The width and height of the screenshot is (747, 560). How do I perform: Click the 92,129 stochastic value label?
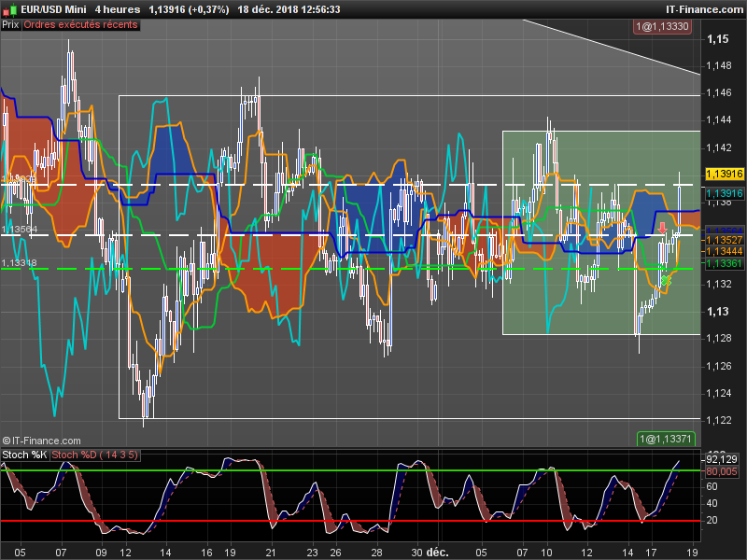tap(723, 459)
